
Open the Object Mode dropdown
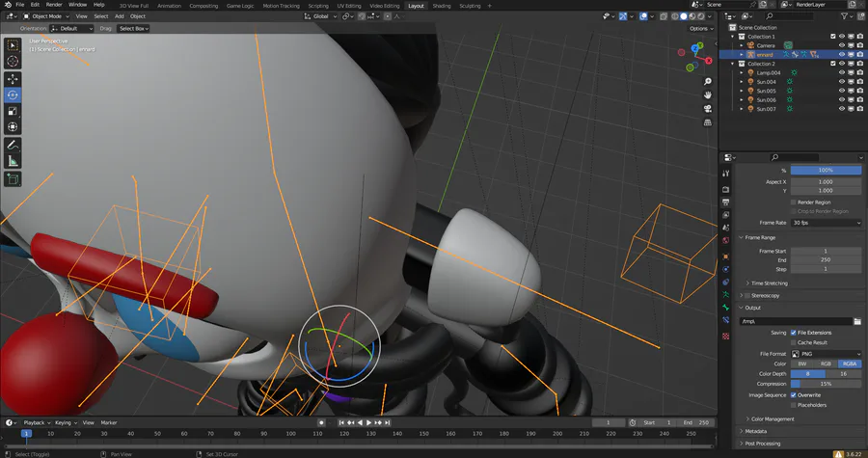pos(46,16)
